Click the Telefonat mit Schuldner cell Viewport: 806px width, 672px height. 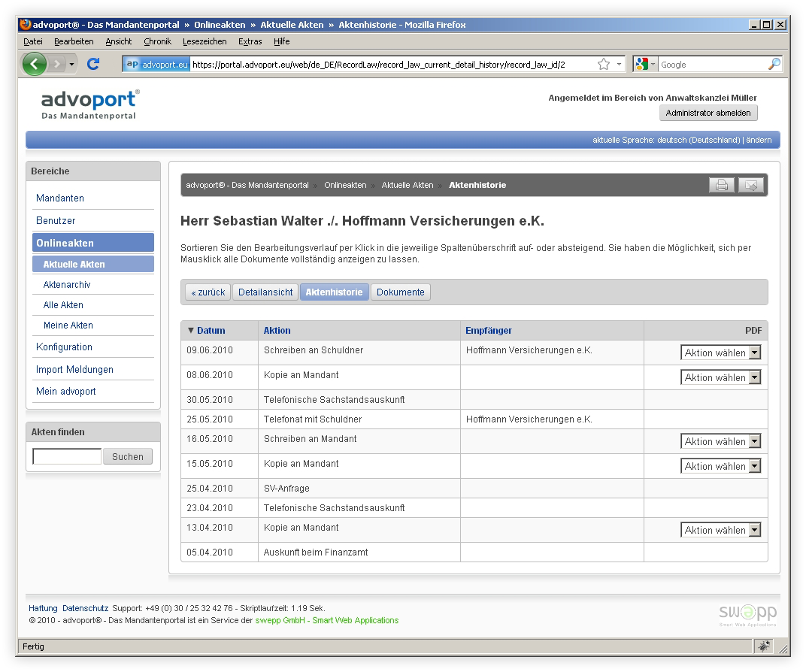click(359, 419)
